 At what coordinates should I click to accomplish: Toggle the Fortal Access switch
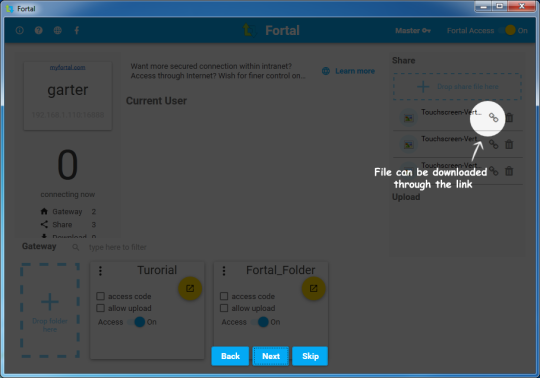pyautogui.click(x=507, y=30)
